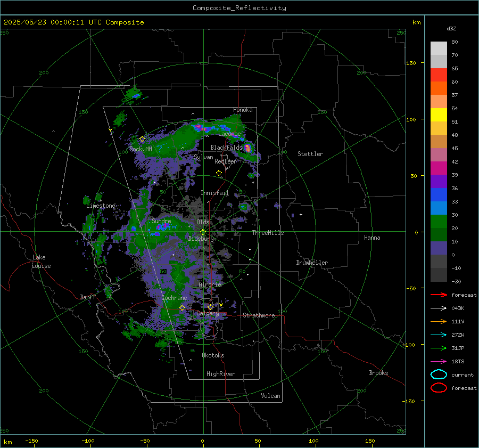Screen dimensions: 479x448
Task: Click the orange 111V arrow legend icon
Action: pos(439,321)
